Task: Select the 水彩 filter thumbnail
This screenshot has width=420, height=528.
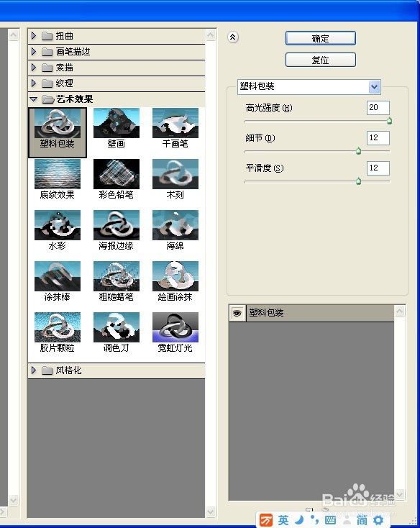Action: (58, 225)
